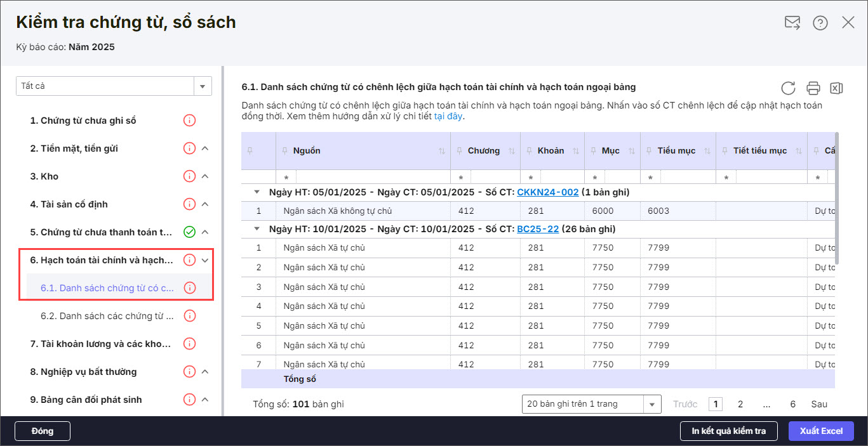This screenshot has height=446, width=868.
Task: Click the refresh icon above the table
Action: pyautogui.click(x=788, y=88)
